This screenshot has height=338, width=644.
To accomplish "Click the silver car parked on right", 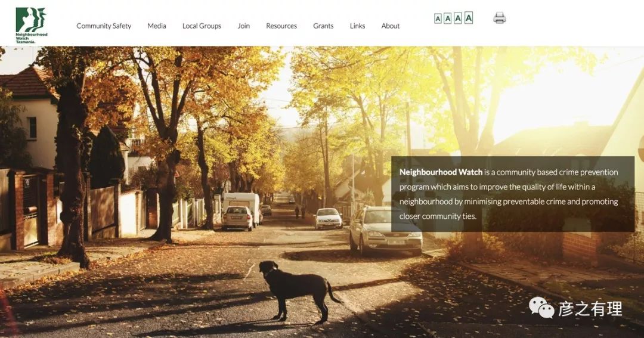I will [x=385, y=230].
